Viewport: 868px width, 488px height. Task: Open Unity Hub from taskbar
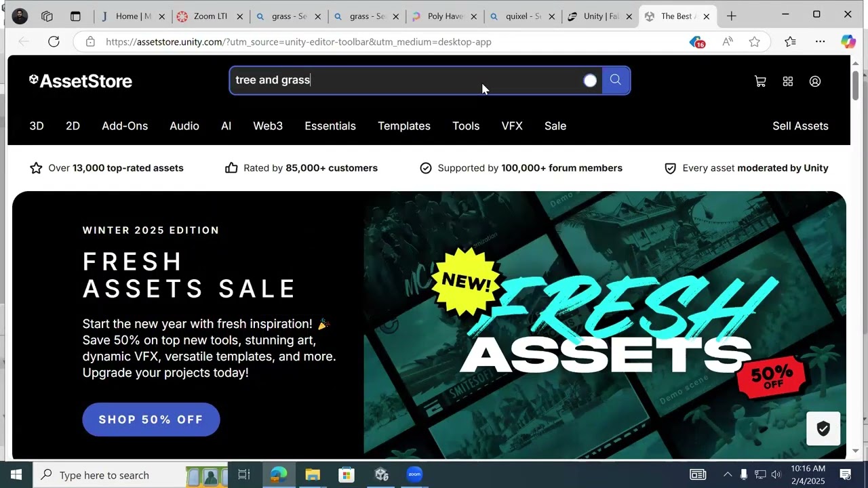(x=381, y=475)
